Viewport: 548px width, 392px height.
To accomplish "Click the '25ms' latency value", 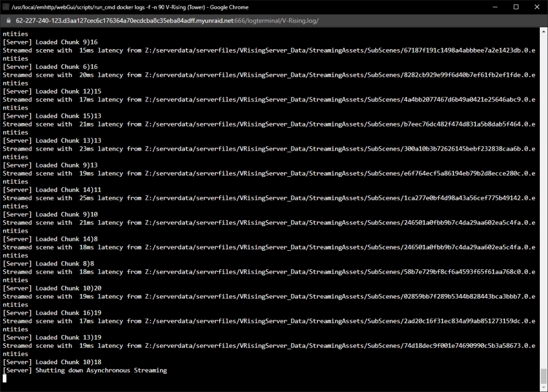I will pos(87,198).
